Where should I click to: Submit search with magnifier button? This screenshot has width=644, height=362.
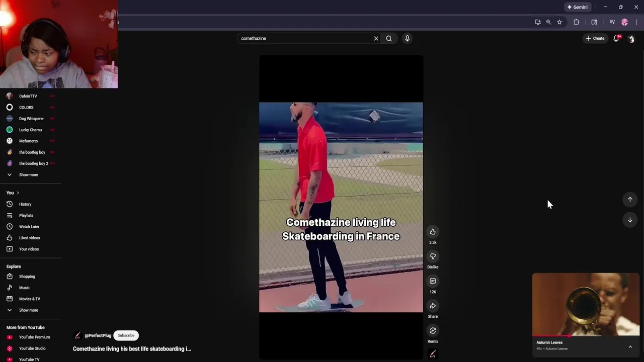[x=389, y=38]
